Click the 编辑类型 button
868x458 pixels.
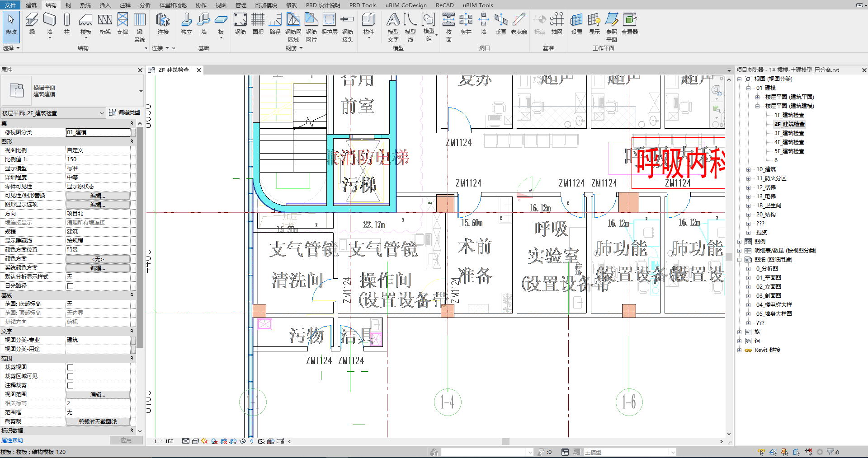pos(125,112)
